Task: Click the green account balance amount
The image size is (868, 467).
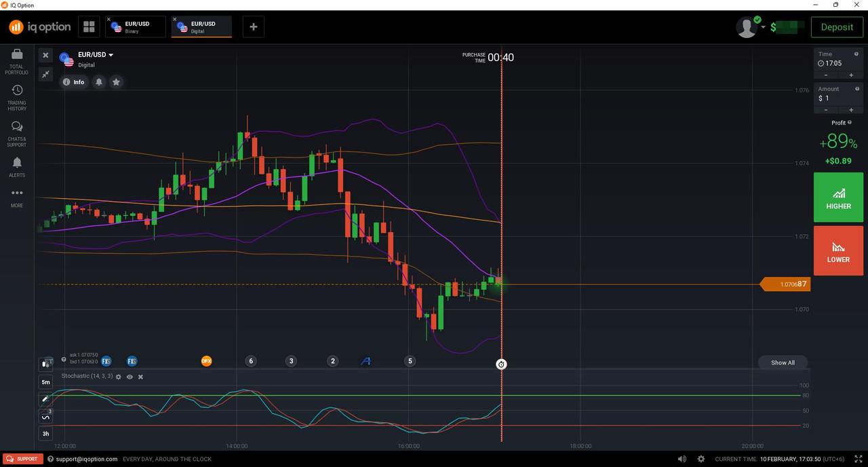Action: click(x=787, y=27)
